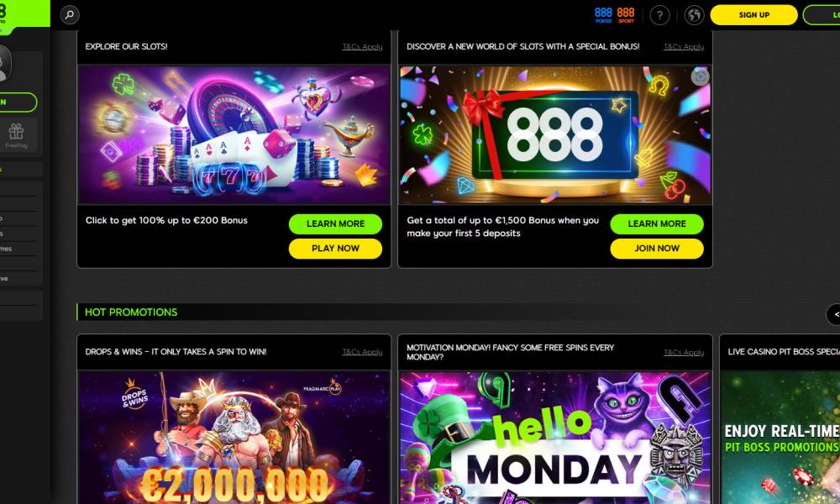Open the FreePlay gift icon
The width and height of the screenshot is (840, 504).
click(16, 134)
